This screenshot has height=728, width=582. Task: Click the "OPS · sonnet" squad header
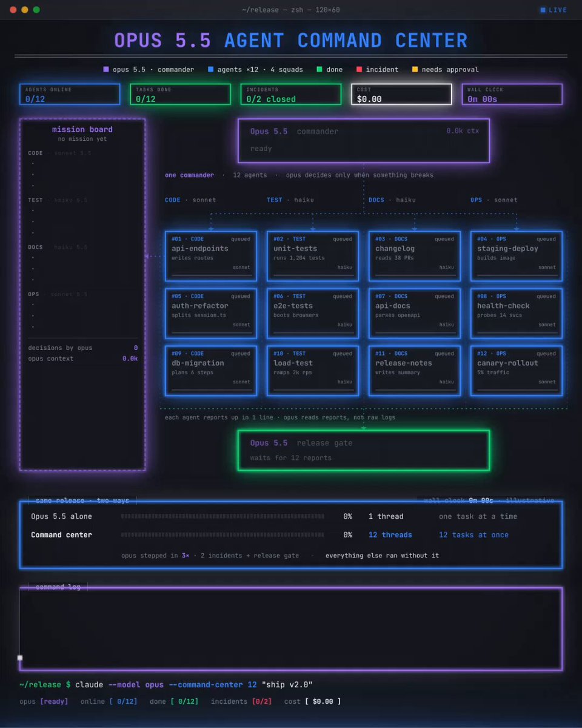point(494,200)
